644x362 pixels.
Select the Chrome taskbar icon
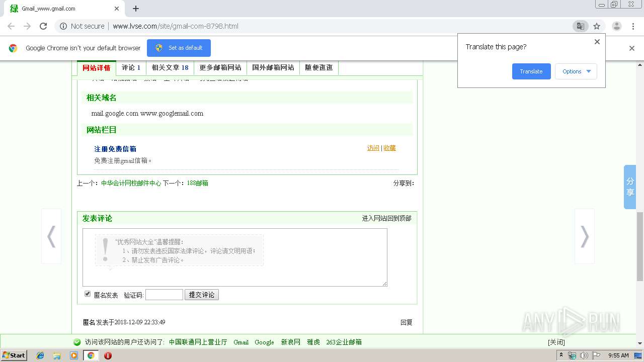91,355
